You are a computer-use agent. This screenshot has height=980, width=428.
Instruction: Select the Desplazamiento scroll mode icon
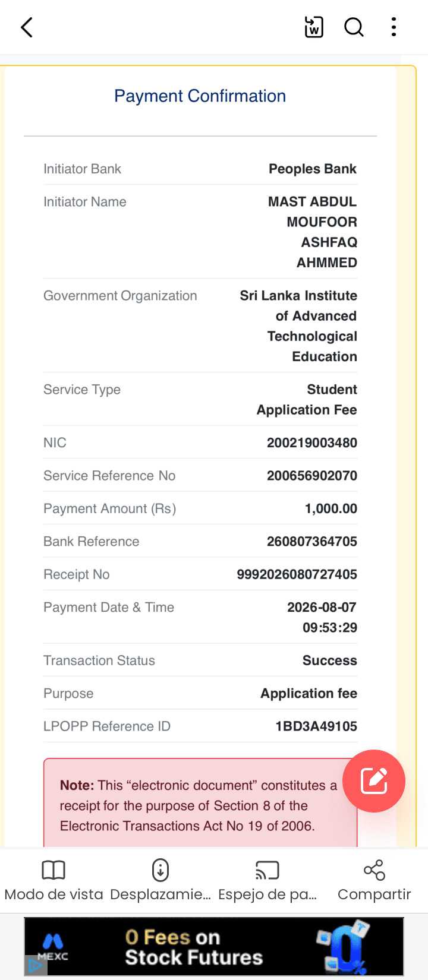(160, 870)
